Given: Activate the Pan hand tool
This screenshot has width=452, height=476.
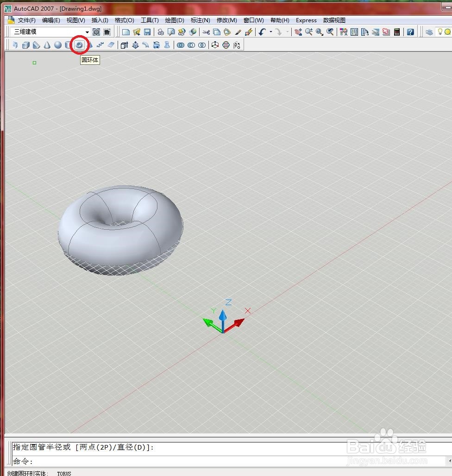Looking at the screenshot, I should pos(298,32).
